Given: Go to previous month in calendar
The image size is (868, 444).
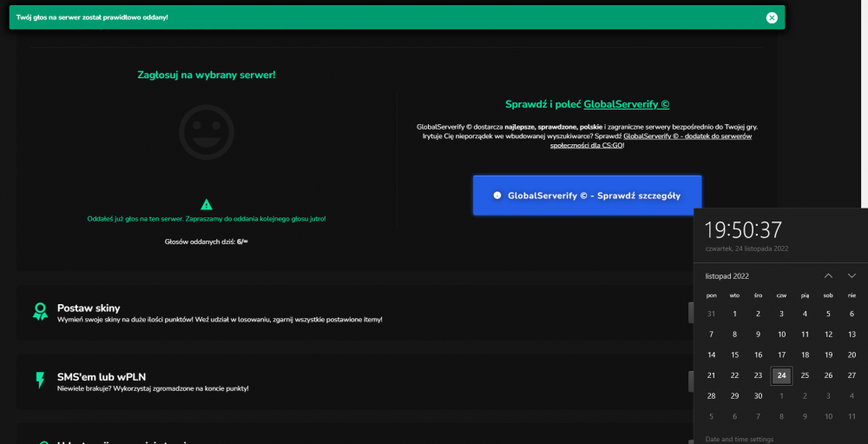Looking at the screenshot, I should point(828,275).
